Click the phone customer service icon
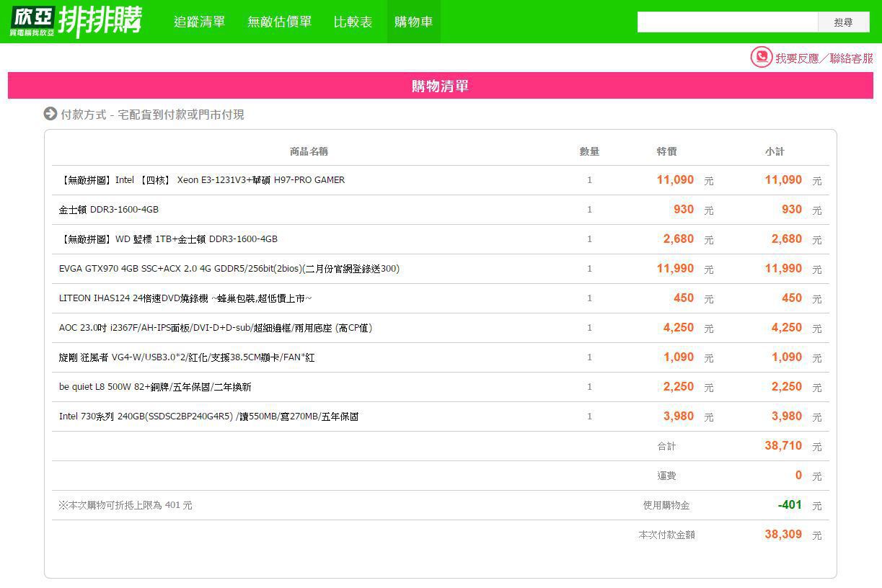 [x=761, y=57]
